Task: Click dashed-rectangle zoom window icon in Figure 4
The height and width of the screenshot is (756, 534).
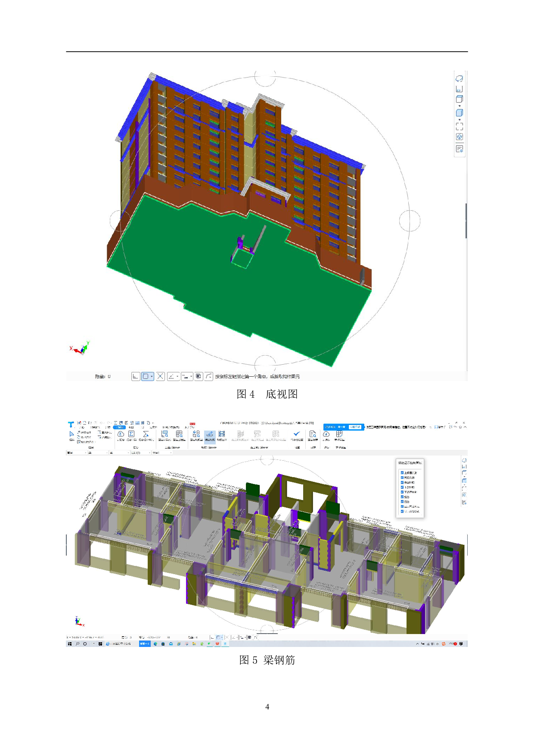Action: pyautogui.click(x=459, y=126)
